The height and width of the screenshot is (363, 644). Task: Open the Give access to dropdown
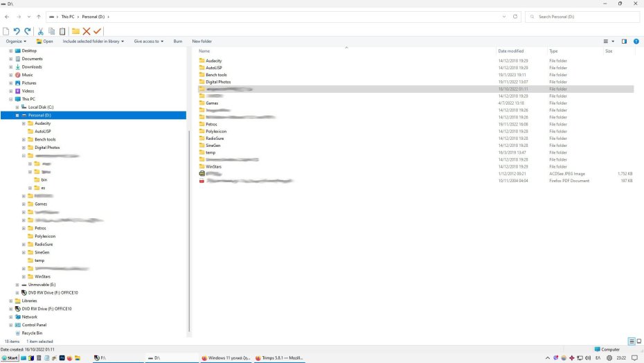[x=149, y=42]
